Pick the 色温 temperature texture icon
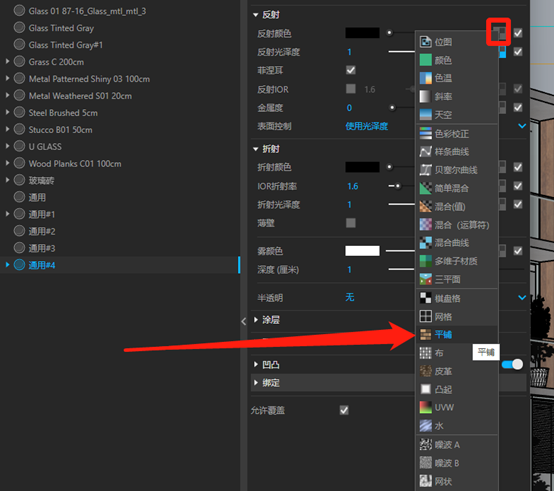 click(x=425, y=78)
